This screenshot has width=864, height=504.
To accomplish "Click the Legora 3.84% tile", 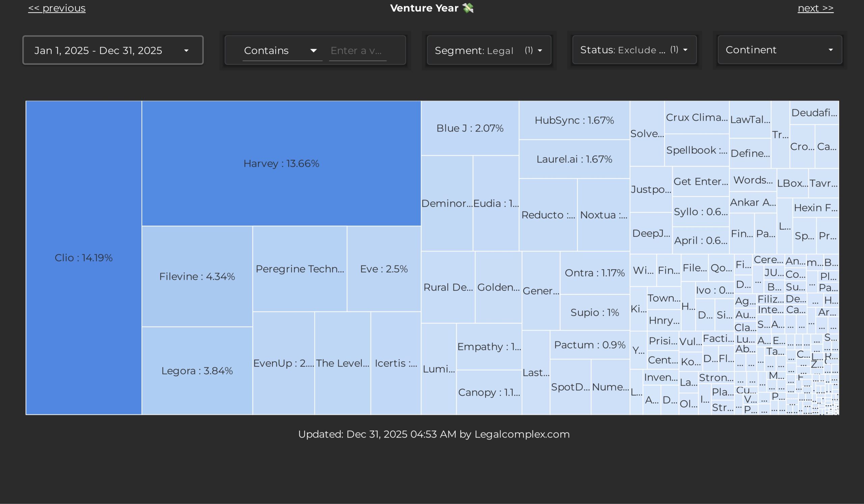I will 197,371.
